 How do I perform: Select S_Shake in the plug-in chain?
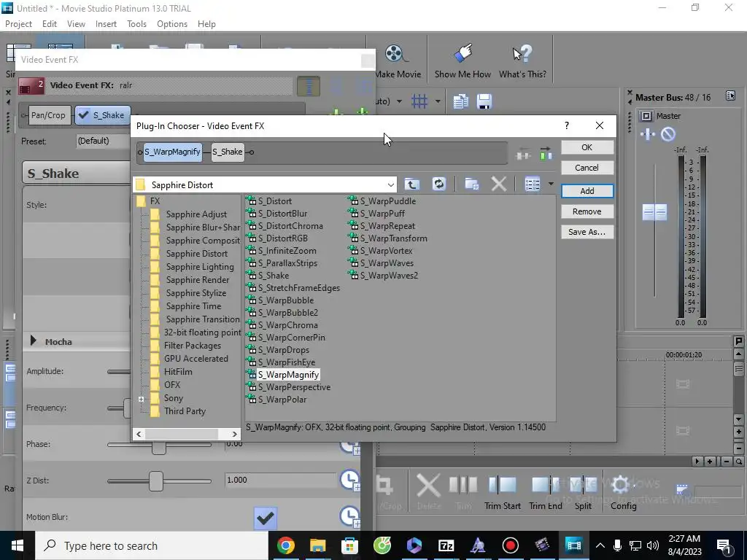coord(228,152)
